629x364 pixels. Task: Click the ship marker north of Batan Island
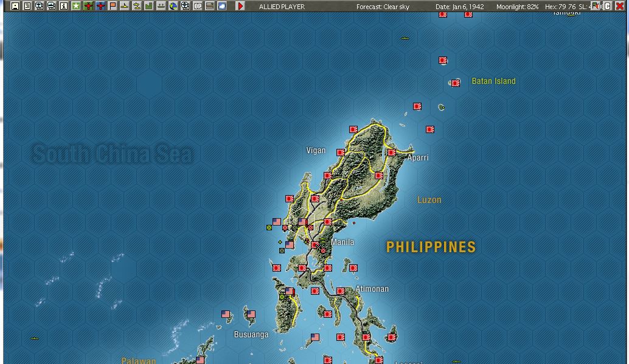point(405,38)
